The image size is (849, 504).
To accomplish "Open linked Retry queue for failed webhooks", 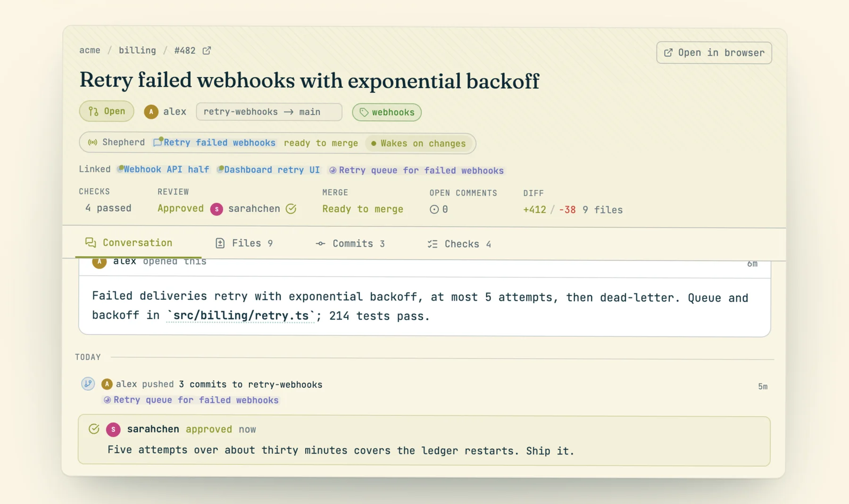I will (x=416, y=170).
